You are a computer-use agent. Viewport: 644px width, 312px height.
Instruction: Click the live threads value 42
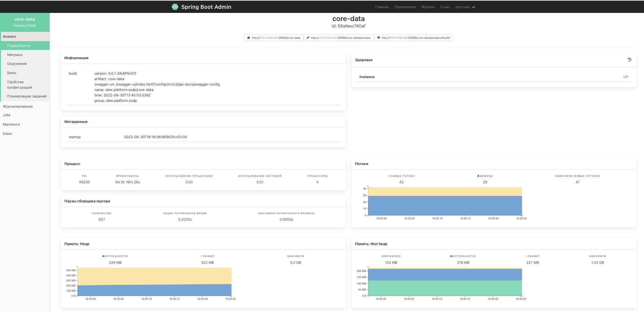coord(401,182)
